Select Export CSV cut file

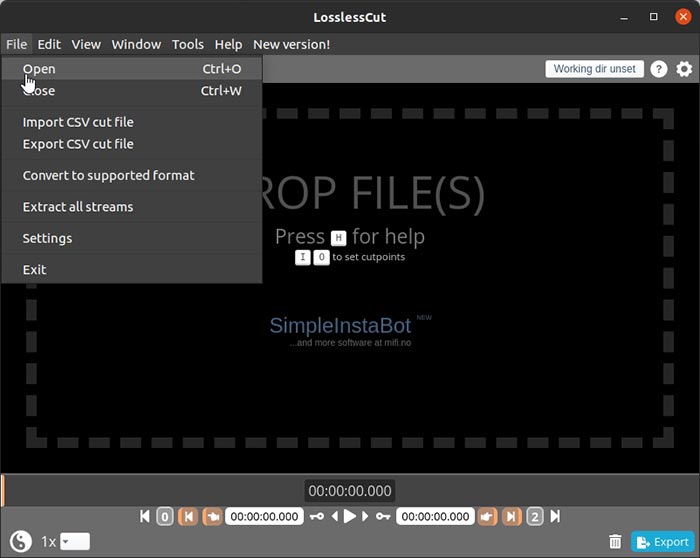[x=132, y=144]
